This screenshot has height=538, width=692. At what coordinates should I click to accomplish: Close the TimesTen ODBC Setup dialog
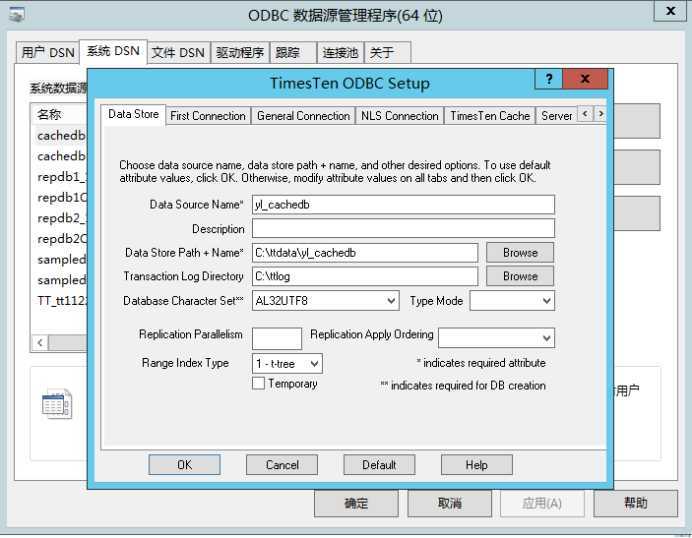(585, 79)
